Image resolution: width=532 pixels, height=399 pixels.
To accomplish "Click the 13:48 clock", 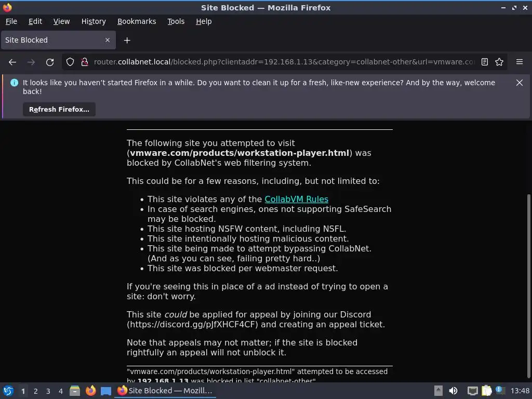I will pos(520,391).
